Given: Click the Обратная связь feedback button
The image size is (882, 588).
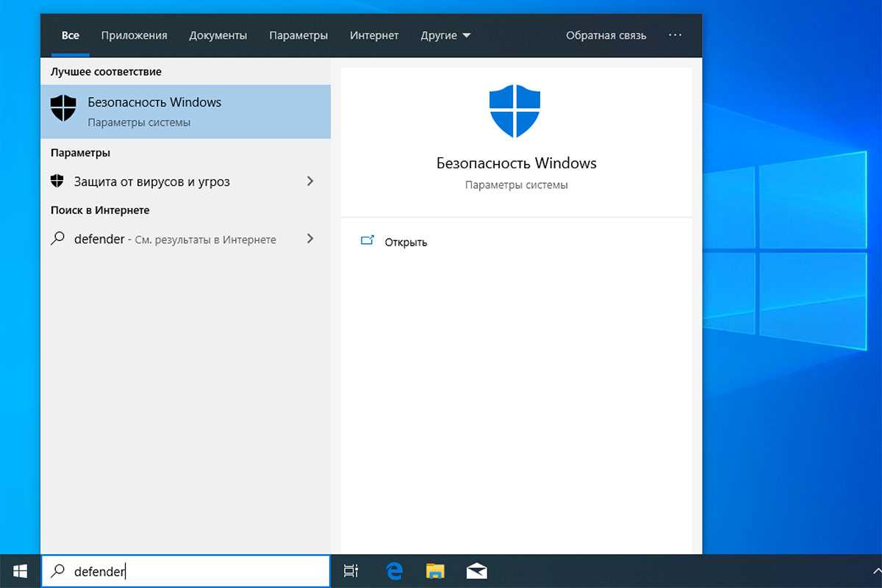Looking at the screenshot, I should click(606, 35).
